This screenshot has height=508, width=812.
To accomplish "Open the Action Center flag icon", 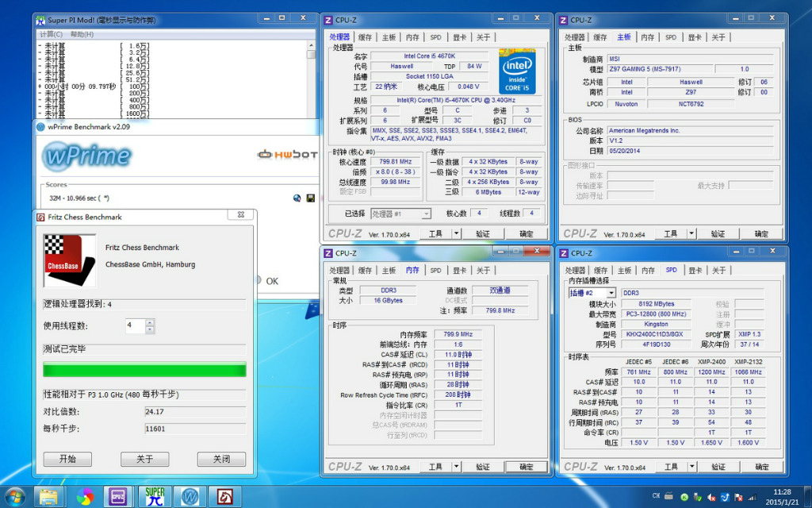I will [x=738, y=497].
